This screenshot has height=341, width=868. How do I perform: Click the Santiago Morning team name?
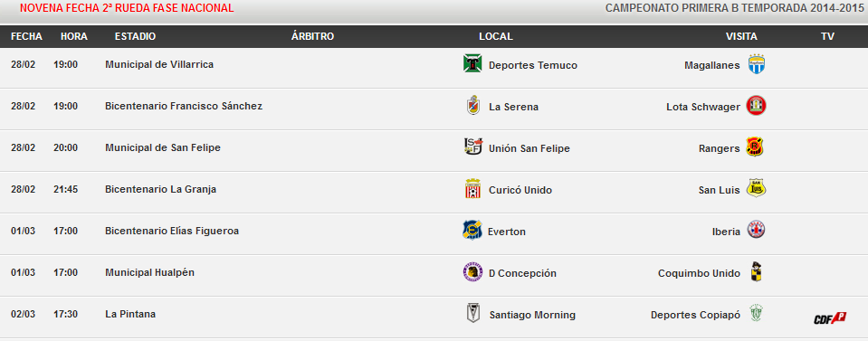click(532, 315)
